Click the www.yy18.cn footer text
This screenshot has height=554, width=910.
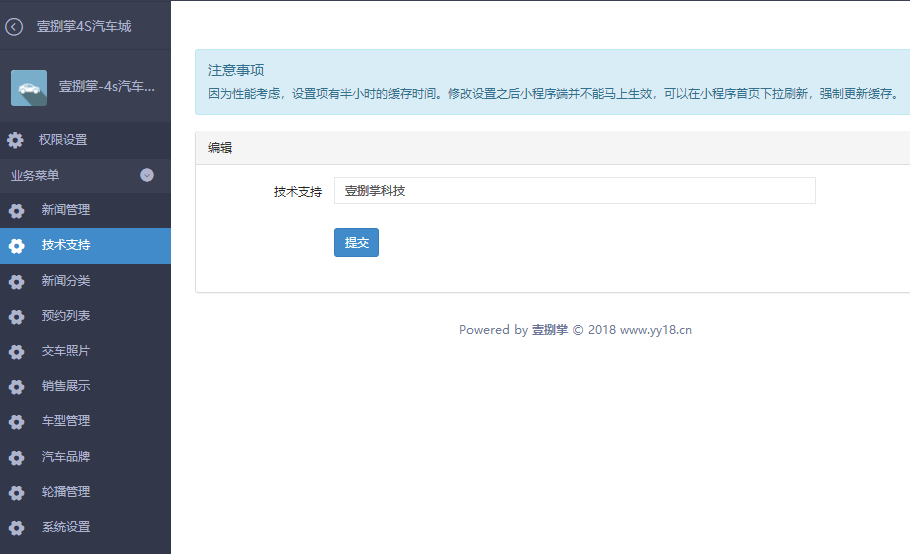point(656,330)
